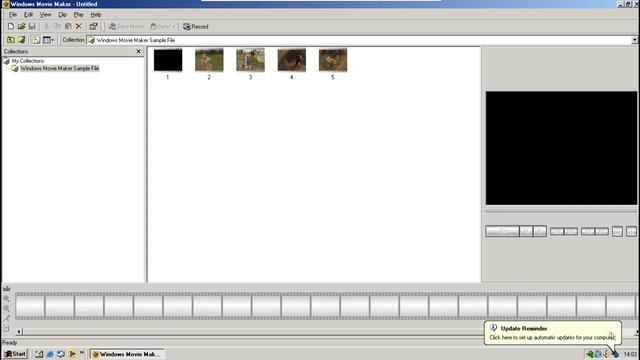Click the timeline Zoom Out icon

7,309
